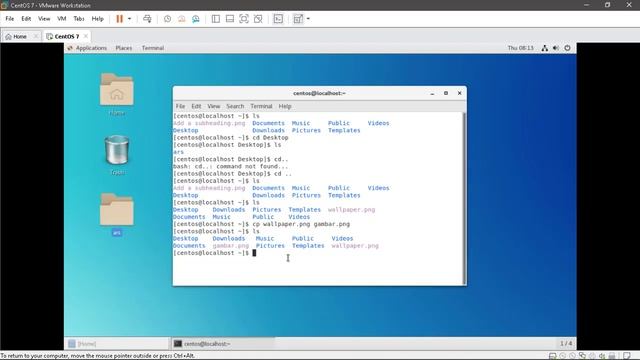Open VMware View menu
Viewport: 640px width, 360px height.
(x=44, y=19)
